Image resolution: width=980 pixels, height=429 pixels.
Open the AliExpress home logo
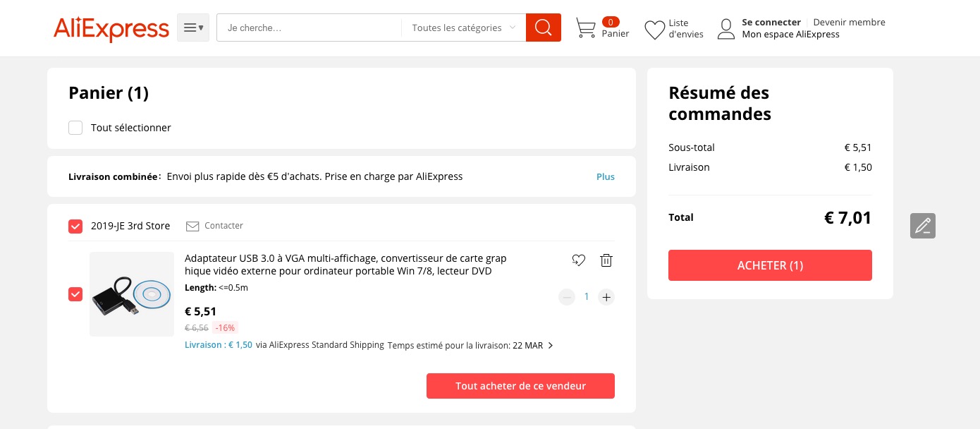click(x=111, y=28)
